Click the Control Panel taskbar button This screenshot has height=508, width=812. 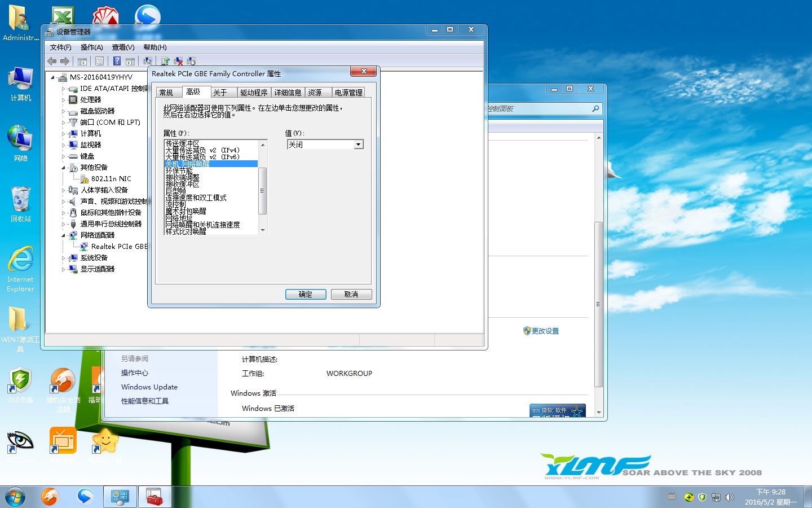pyautogui.click(x=120, y=497)
